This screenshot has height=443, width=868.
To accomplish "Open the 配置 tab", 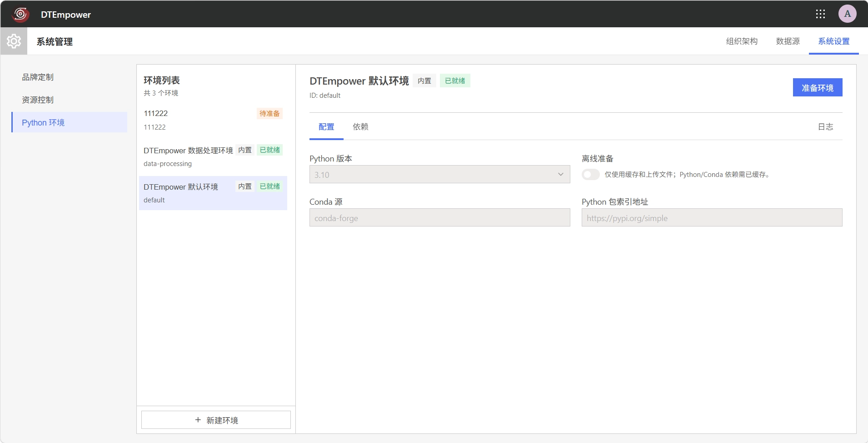I will pyautogui.click(x=326, y=127).
